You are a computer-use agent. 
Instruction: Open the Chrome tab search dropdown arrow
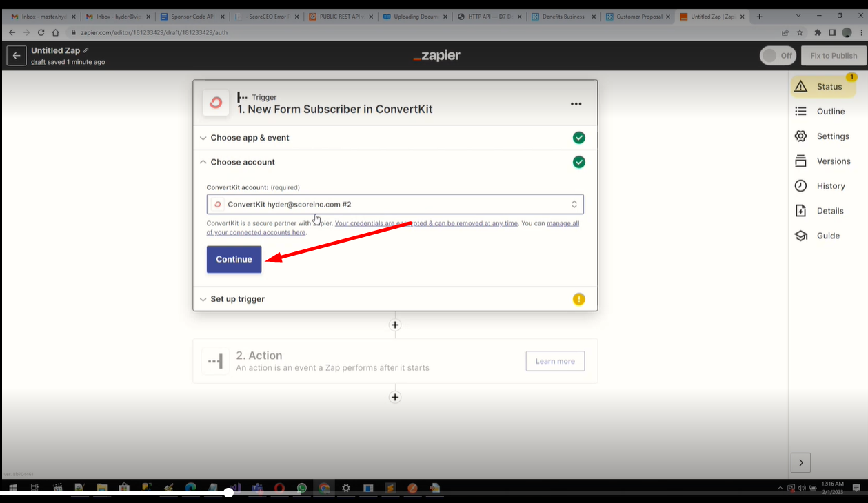tap(798, 16)
